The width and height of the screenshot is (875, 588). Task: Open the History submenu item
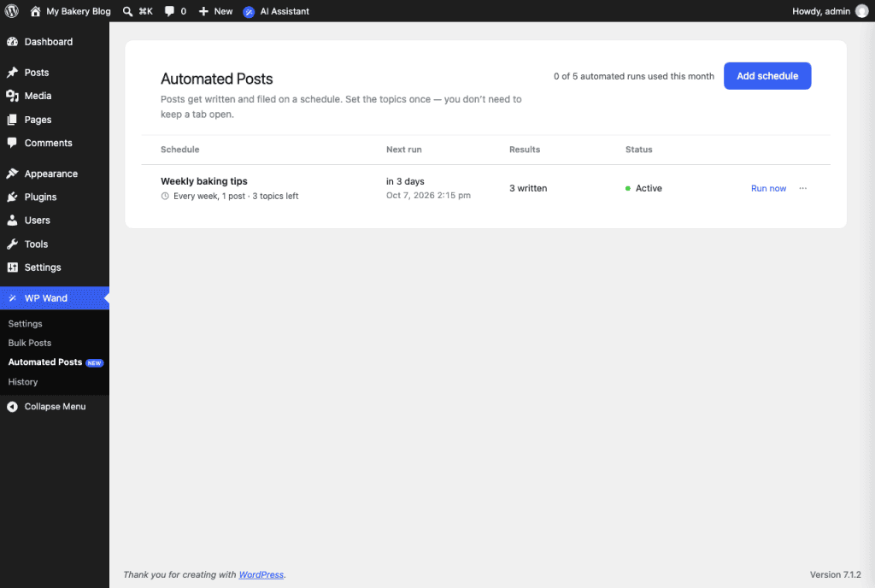[23, 381]
